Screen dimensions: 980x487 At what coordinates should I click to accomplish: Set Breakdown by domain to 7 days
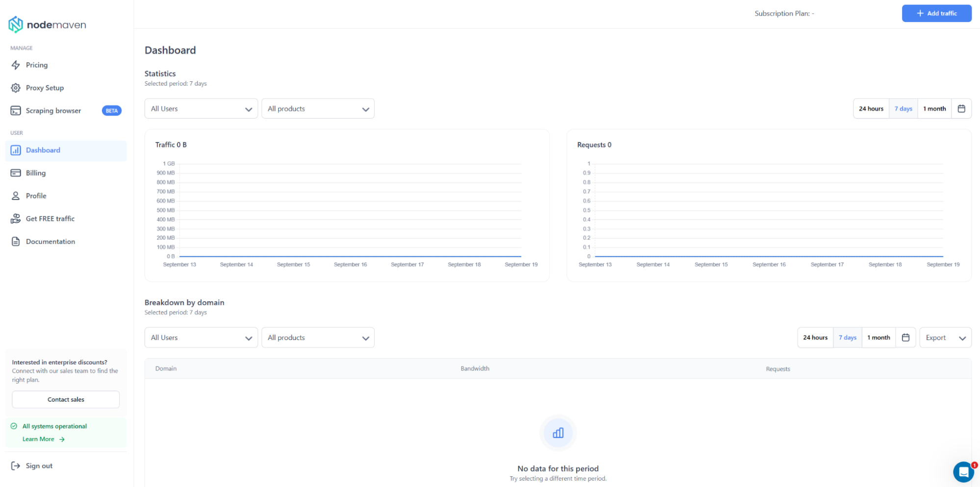click(x=847, y=338)
